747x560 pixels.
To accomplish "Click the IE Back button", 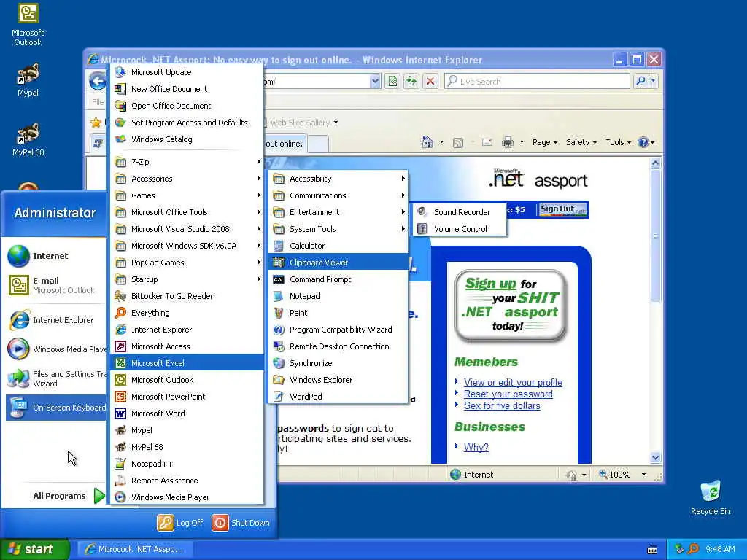I will pos(98,82).
